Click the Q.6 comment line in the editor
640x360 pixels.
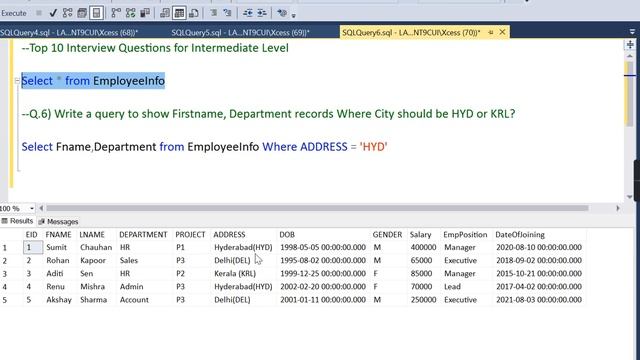tap(268, 113)
